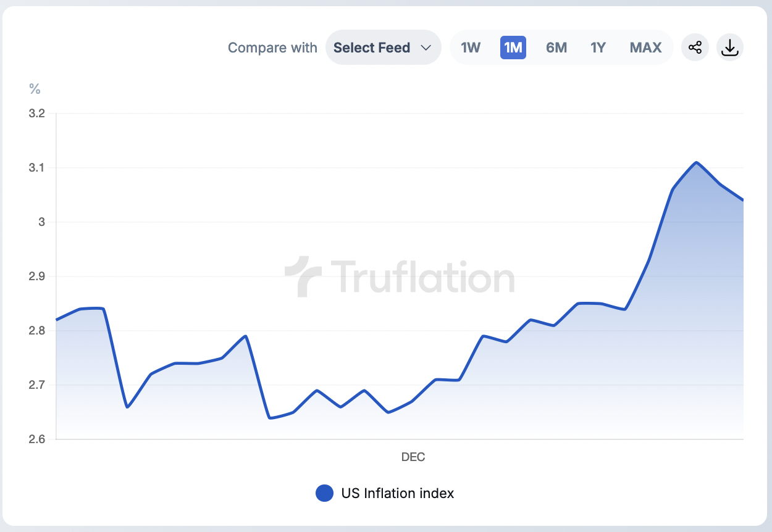The image size is (772, 532).
Task: Click the 3 y-axis label
Action: coord(42,222)
